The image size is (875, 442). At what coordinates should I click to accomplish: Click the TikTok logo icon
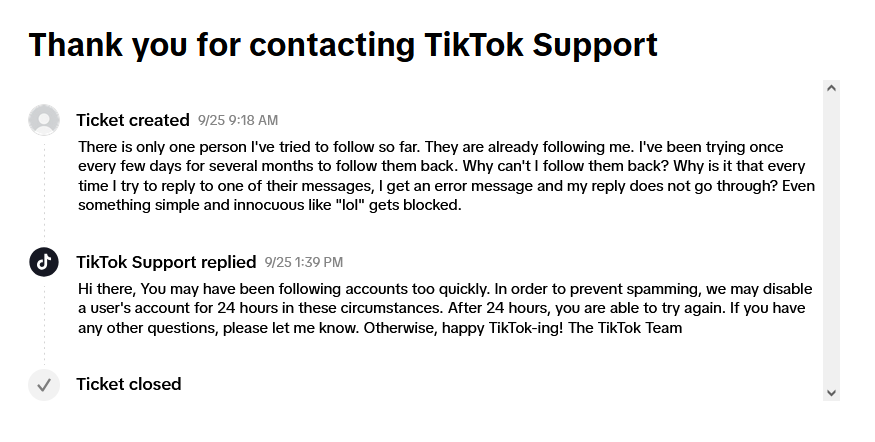pyautogui.click(x=44, y=262)
